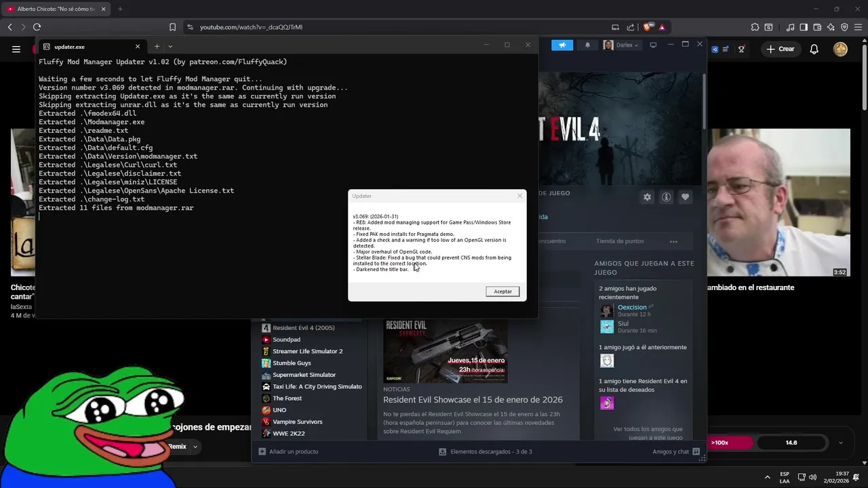Open a new terminal tab with plus icon
The image size is (868, 488).
tap(157, 46)
